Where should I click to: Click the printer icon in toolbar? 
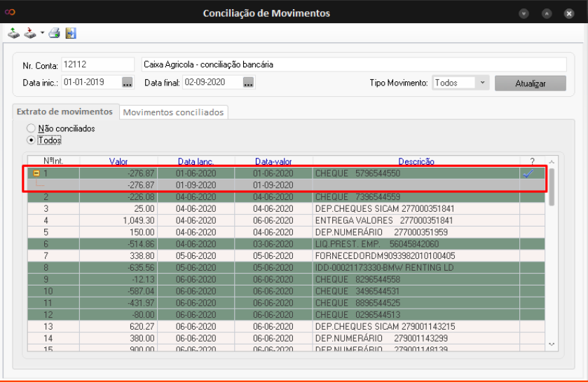pyautogui.click(x=55, y=33)
